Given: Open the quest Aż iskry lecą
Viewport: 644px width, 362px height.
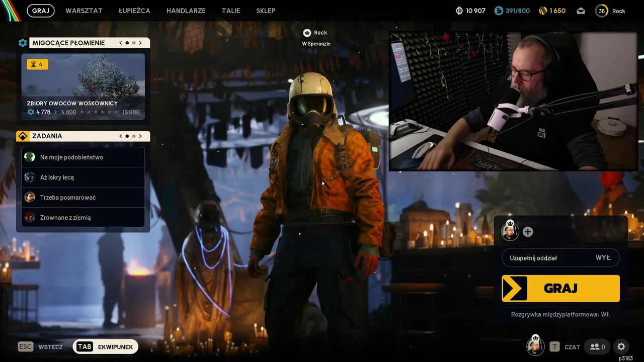Looking at the screenshot, I should coord(83,177).
